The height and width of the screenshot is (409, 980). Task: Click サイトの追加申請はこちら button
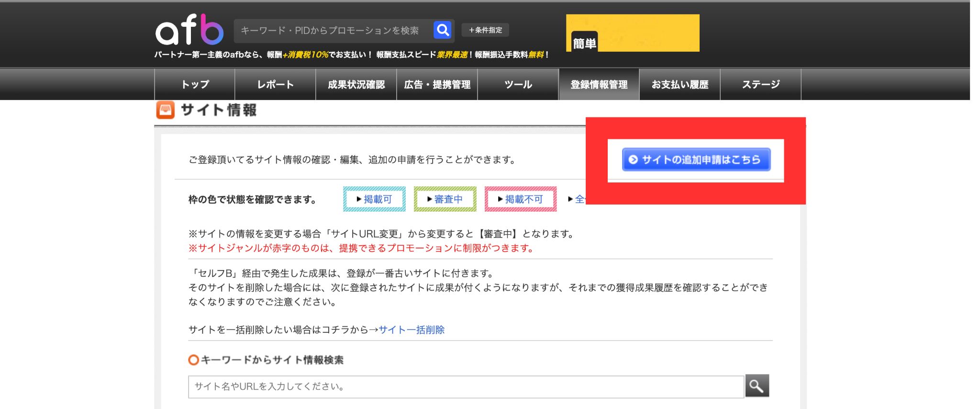pyautogui.click(x=696, y=159)
